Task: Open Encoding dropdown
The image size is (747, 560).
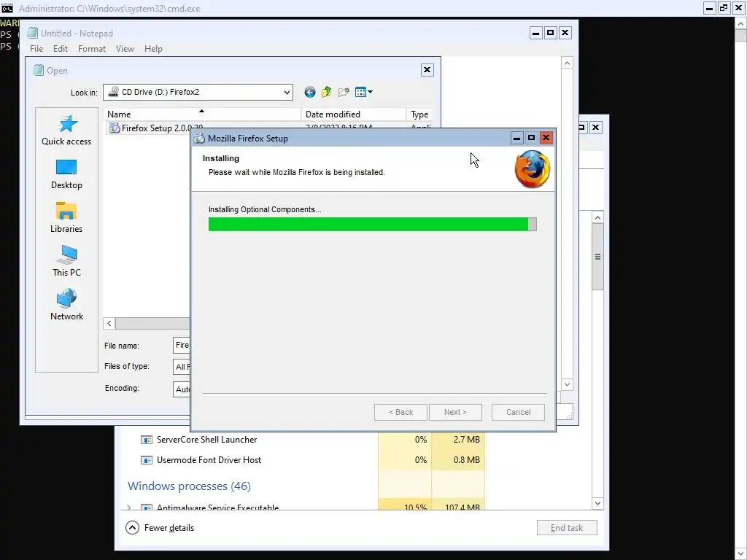Action: (x=182, y=389)
